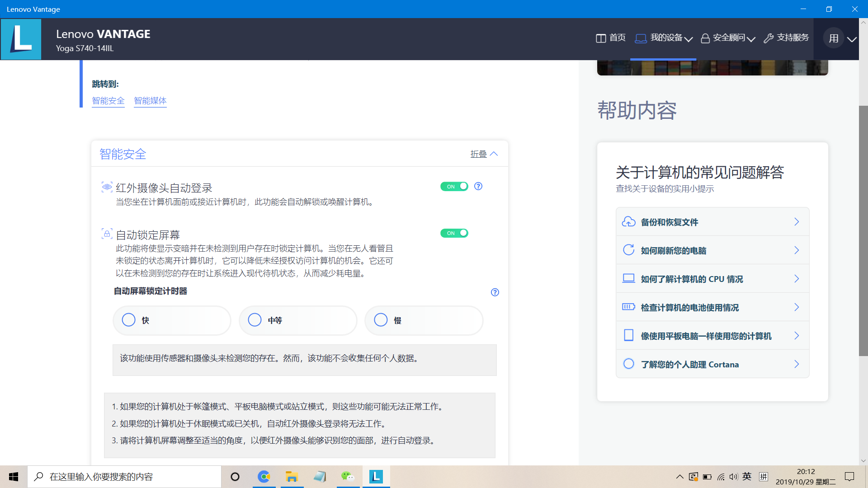Open the volume control in the system tray
868x488 pixels.
(733, 477)
